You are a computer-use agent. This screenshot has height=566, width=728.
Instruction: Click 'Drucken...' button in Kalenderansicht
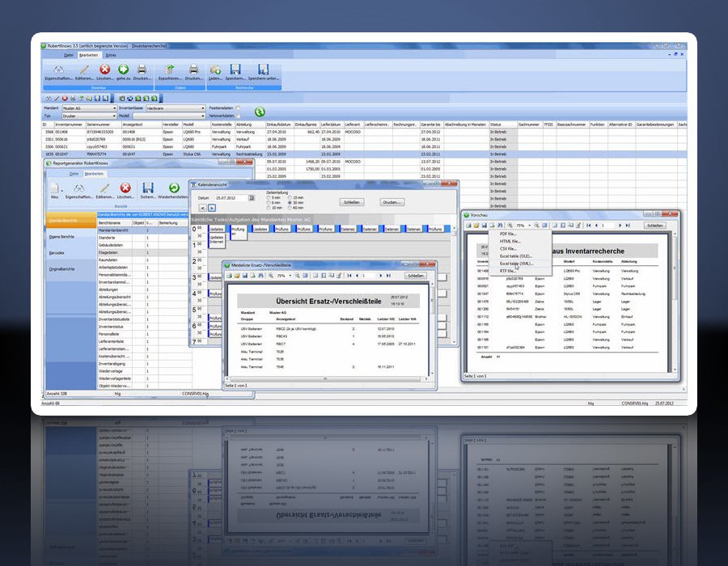point(392,202)
